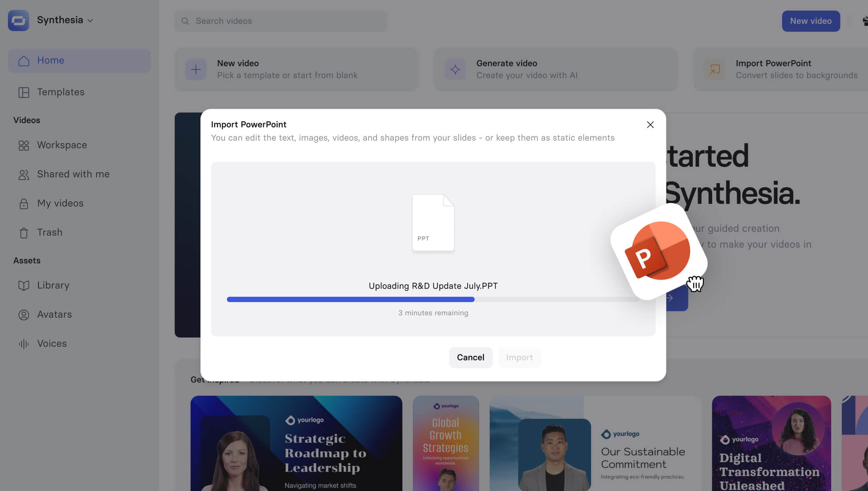Select the Shared with me people icon

coord(23,175)
